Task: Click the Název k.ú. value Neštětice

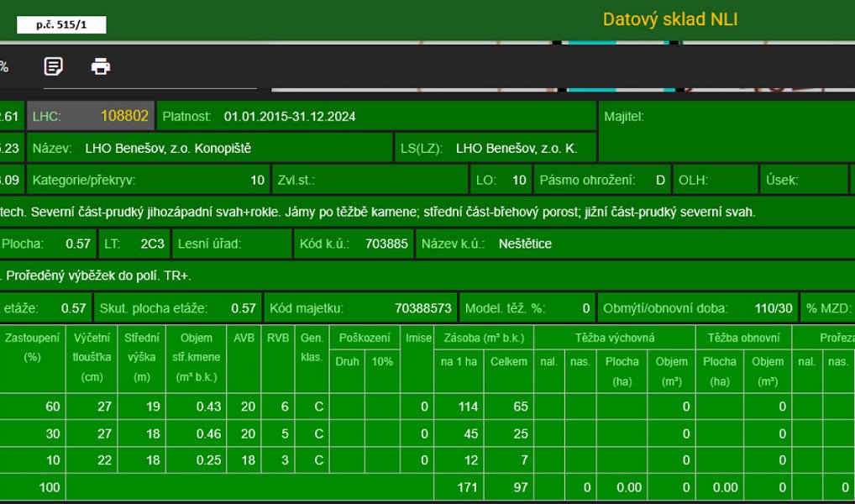Action: click(525, 244)
